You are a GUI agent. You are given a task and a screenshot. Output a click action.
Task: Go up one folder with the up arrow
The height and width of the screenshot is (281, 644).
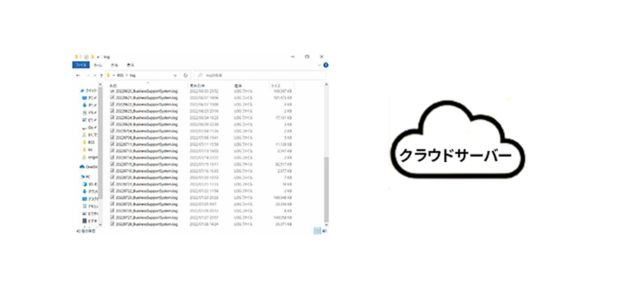click(x=101, y=75)
